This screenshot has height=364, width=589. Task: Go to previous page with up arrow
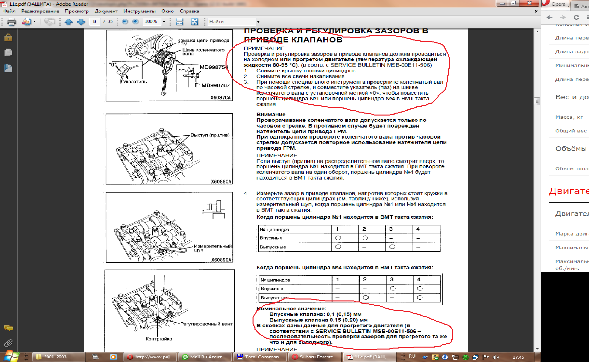68,22
